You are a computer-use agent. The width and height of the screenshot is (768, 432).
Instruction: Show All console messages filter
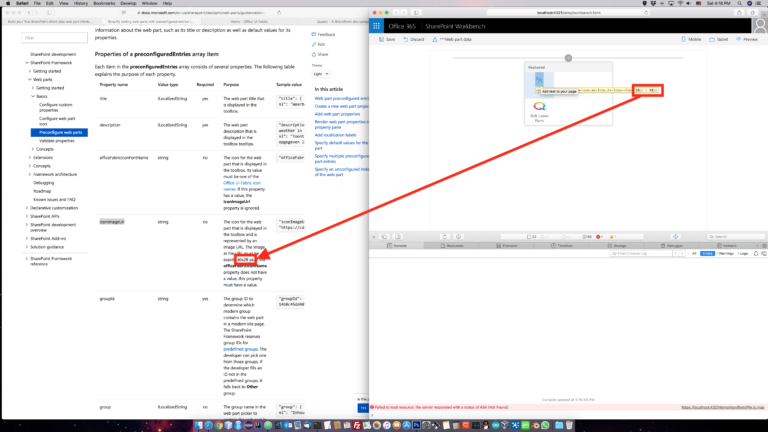point(694,253)
